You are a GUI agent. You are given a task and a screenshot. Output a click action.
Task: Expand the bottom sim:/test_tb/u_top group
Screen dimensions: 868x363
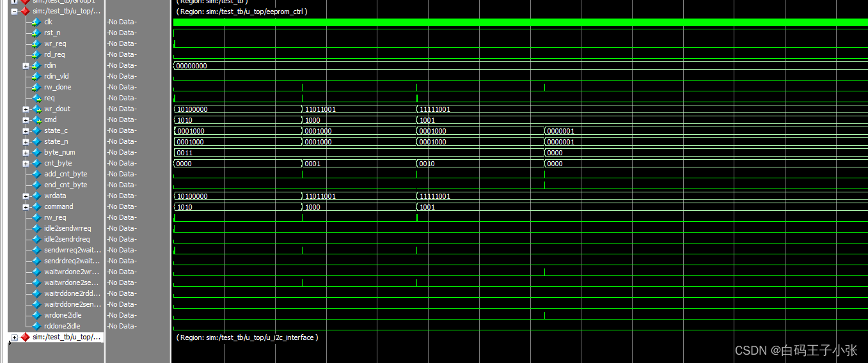tap(14, 337)
